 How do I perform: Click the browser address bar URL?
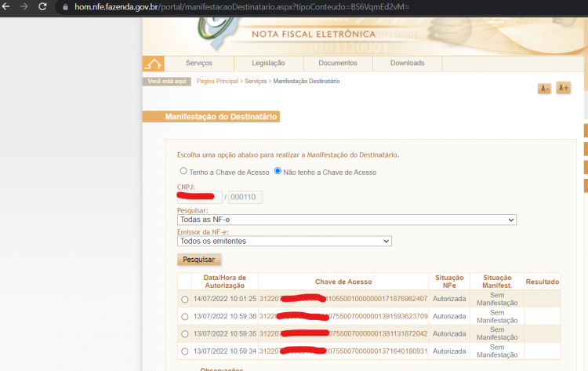[x=242, y=7]
